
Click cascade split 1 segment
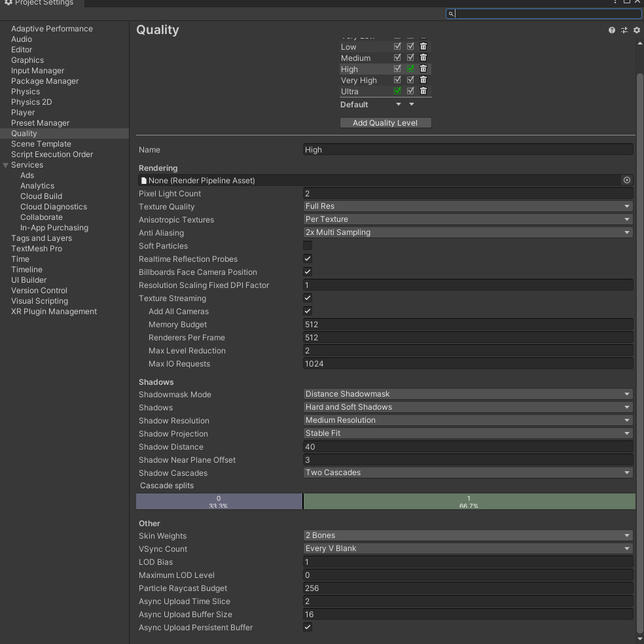point(469,501)
